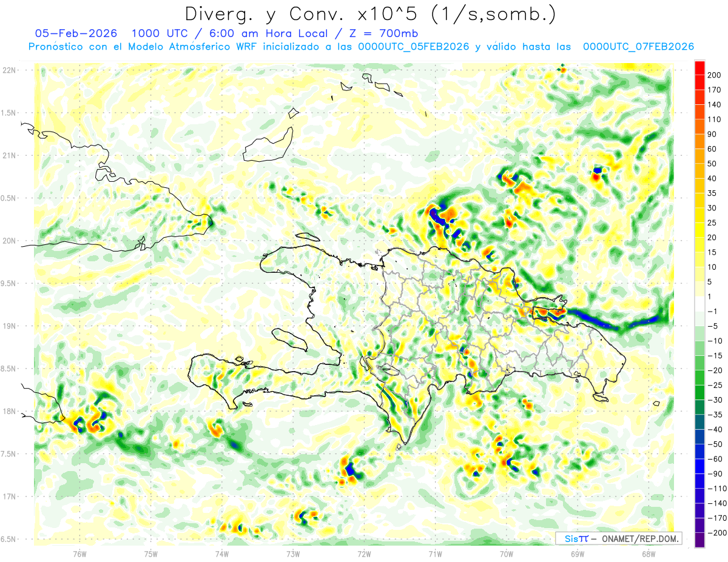Click the "18N" latitude label

(8, 412)
